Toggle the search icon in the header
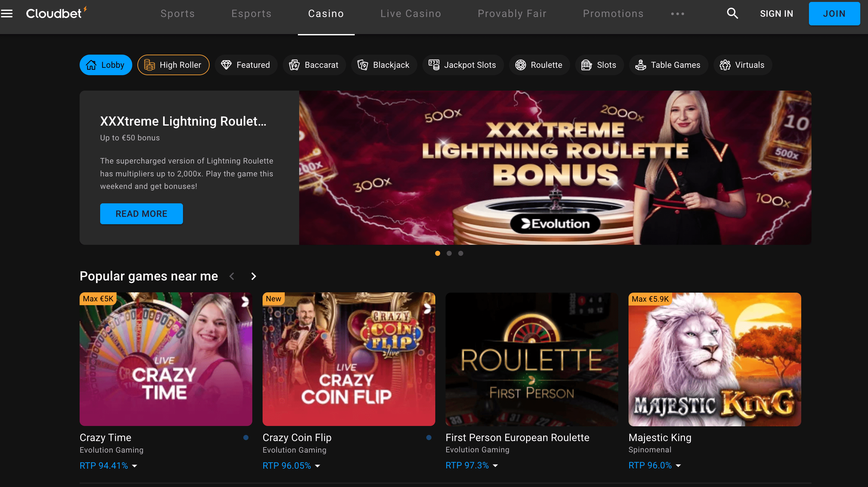This screenshot has width=868, height=487. (732, 13)
